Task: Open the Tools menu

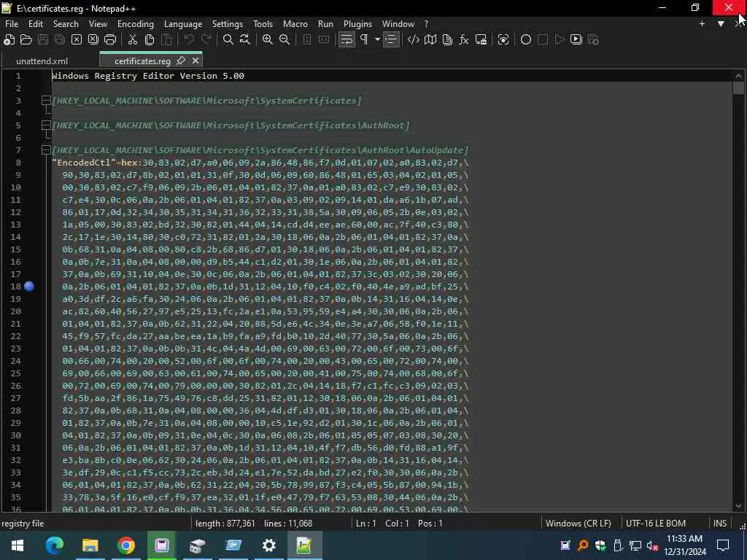Action: pyautogui.click(x=263, y=24)
